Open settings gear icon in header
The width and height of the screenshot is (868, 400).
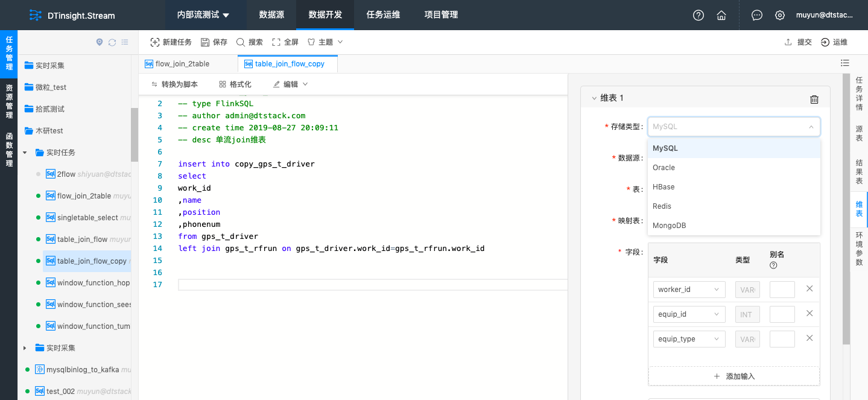(780, 15)
